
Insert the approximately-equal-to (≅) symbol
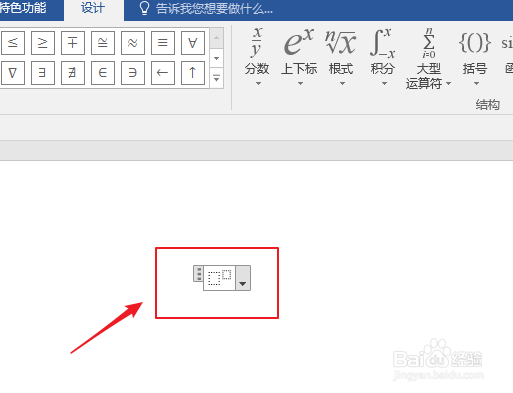pyautogui.click(x=103, y=43)
